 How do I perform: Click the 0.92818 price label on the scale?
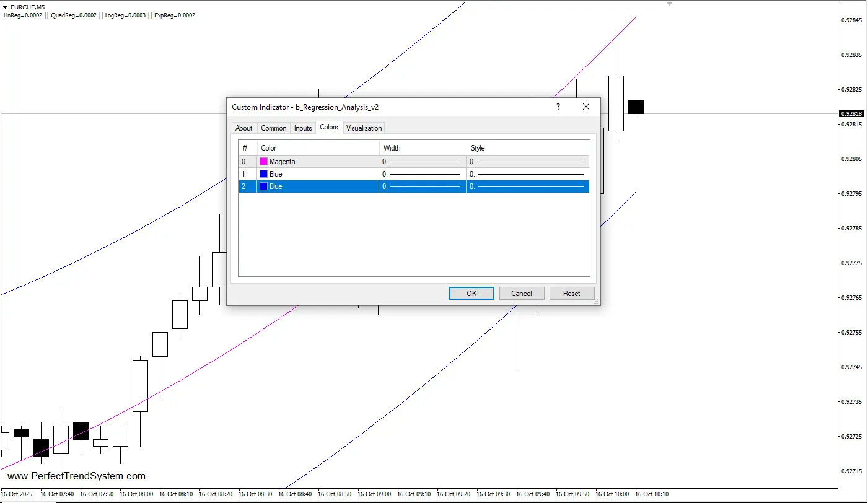(x=851, y=113)
